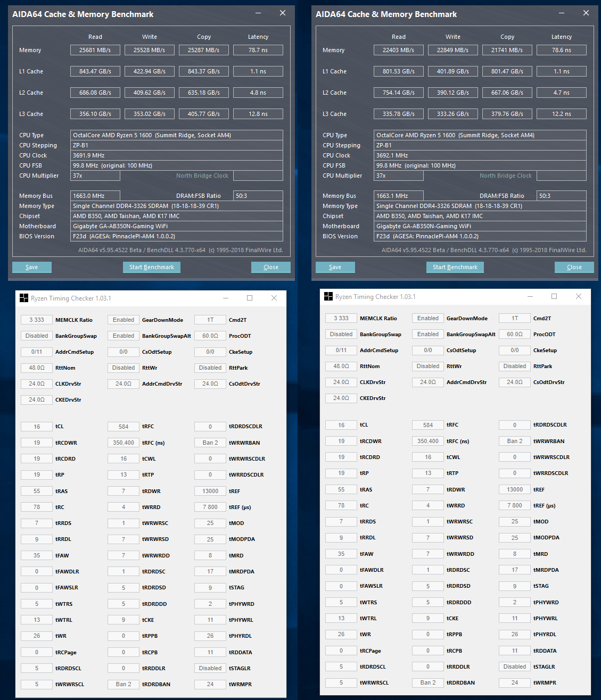
Task: Minimize the left AIDA64 benchmark window
Action: coord(258,13)
